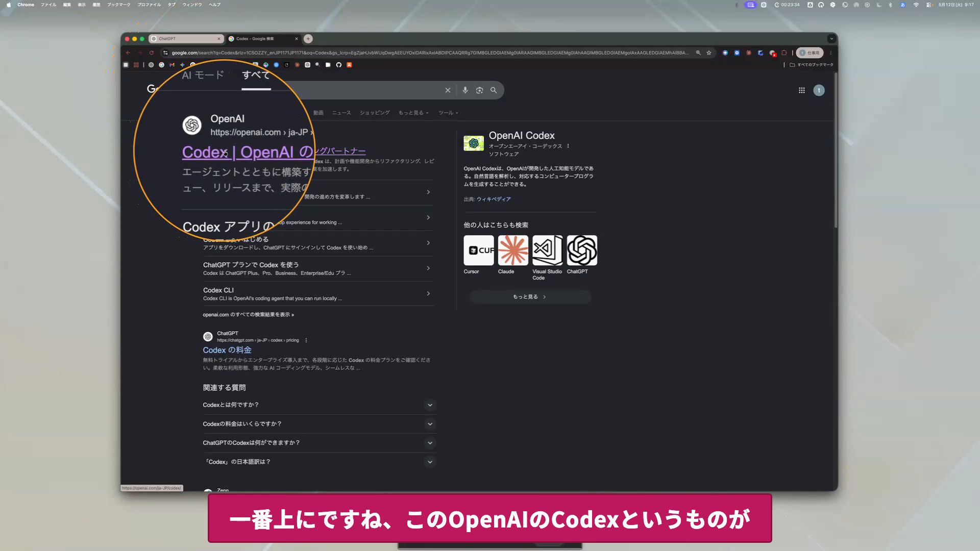Close the ChatGPT browser tab
This screenshot has height=551, width=980.
pos(219,39)
